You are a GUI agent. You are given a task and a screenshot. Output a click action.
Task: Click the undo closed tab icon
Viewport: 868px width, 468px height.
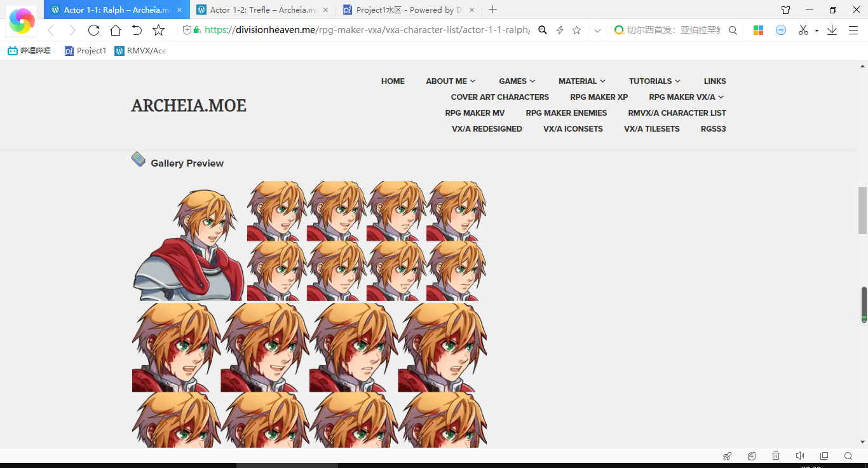137,30
